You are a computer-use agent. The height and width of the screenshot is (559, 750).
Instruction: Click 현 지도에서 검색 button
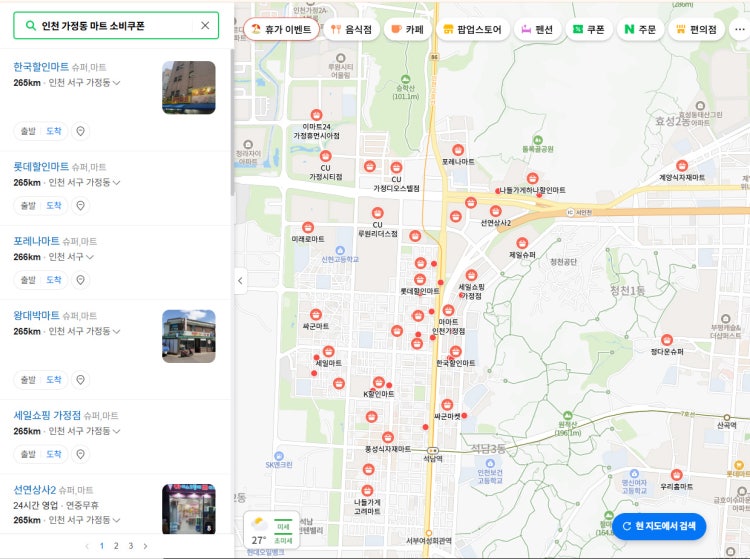(659, 526)
